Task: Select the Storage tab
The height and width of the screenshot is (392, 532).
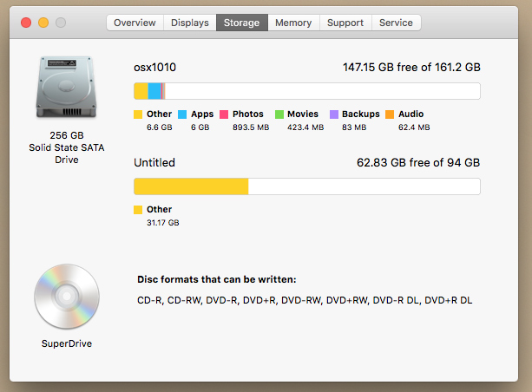Action: [241, 23]
